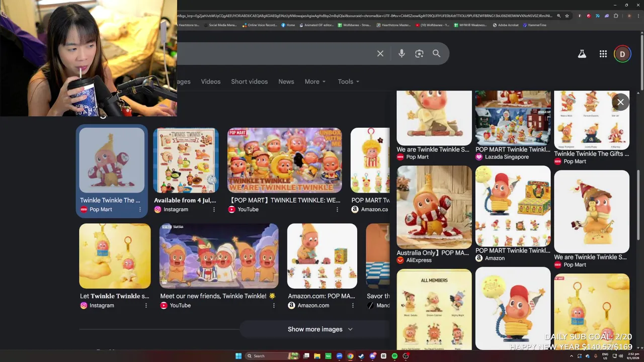The width and height of the screenshot is (644, 362).
Task: Open more options for Amazon.com result
Action: click(x=353, y=305)
